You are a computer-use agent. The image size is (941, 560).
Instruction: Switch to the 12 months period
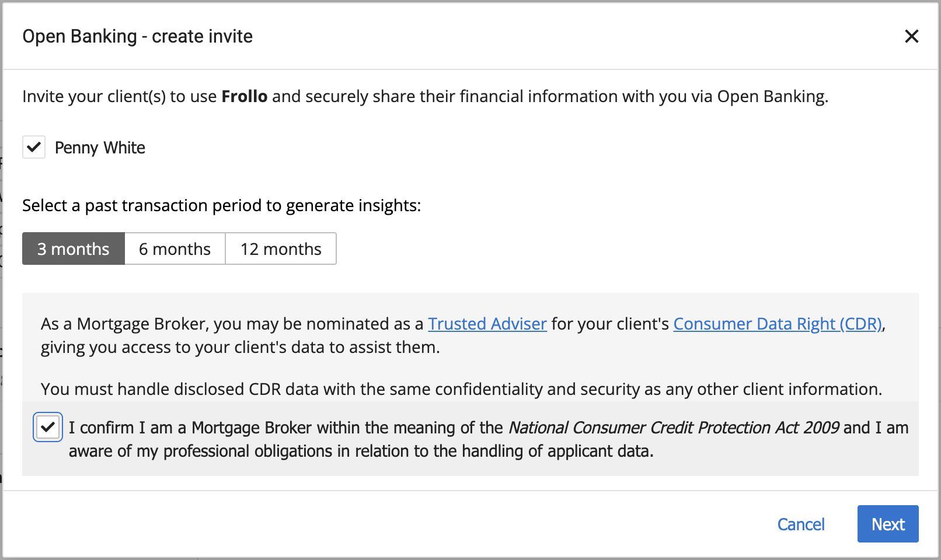[x=281, y=249]
